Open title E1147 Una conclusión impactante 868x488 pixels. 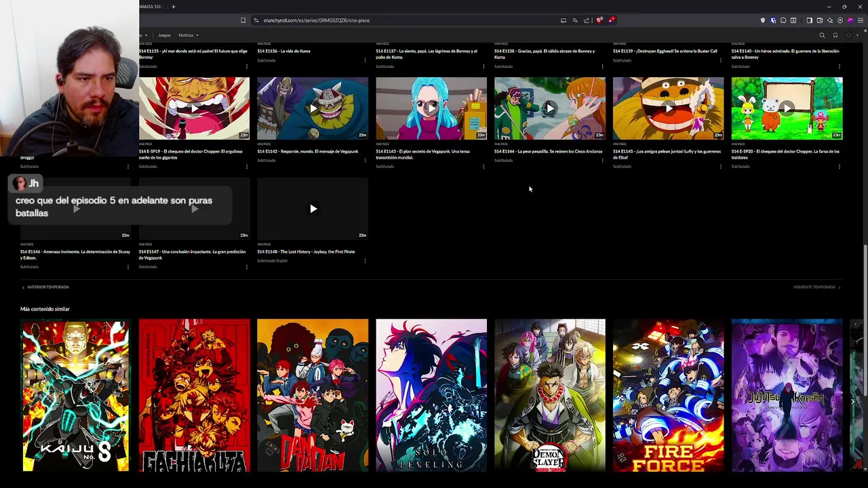pyautogui.click(x=192, y=254)
